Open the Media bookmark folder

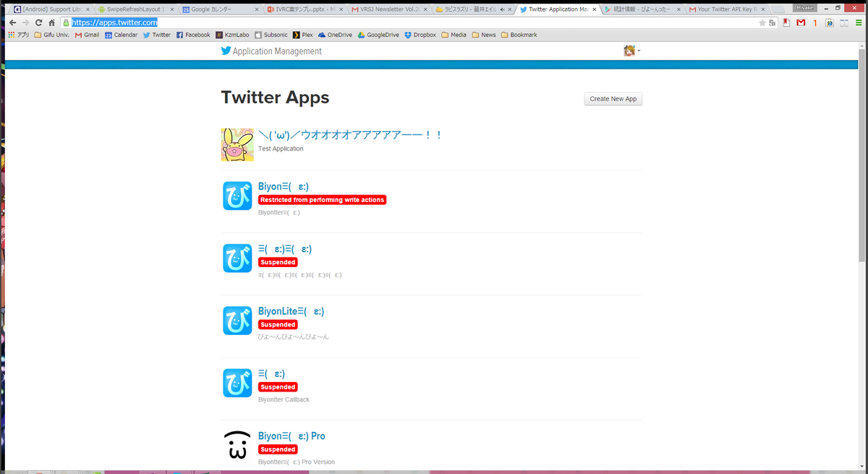point(454,35)
